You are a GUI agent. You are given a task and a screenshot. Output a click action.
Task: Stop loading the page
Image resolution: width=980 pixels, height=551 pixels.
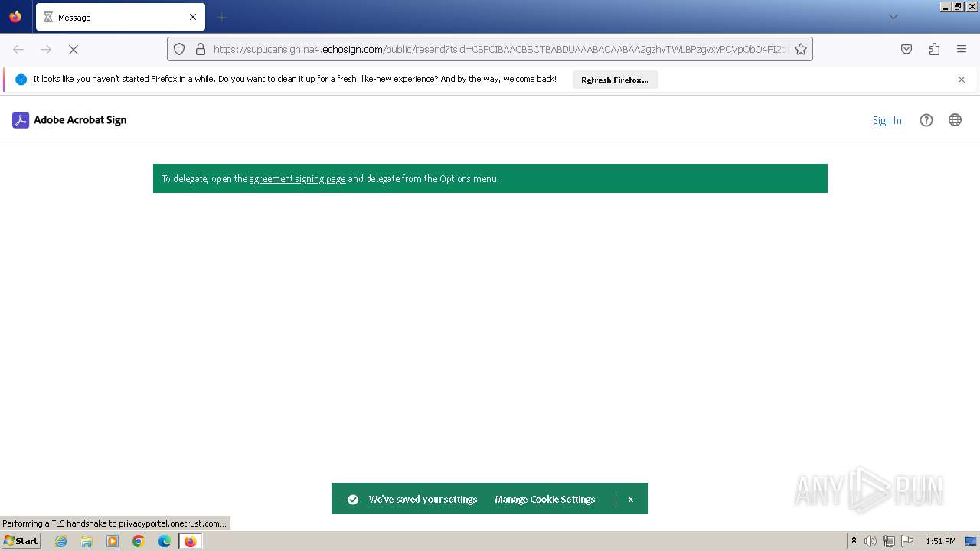73,49
